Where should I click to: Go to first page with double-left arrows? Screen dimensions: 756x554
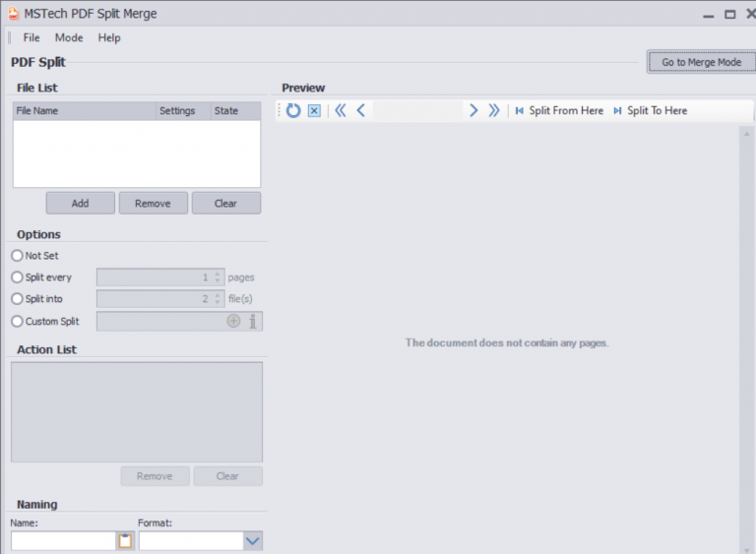[x=341, y=110]
